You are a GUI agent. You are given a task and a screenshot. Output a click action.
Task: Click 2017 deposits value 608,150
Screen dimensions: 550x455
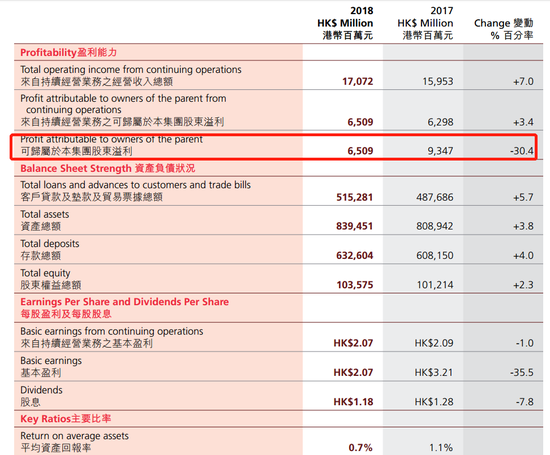(x=435, y=255)
